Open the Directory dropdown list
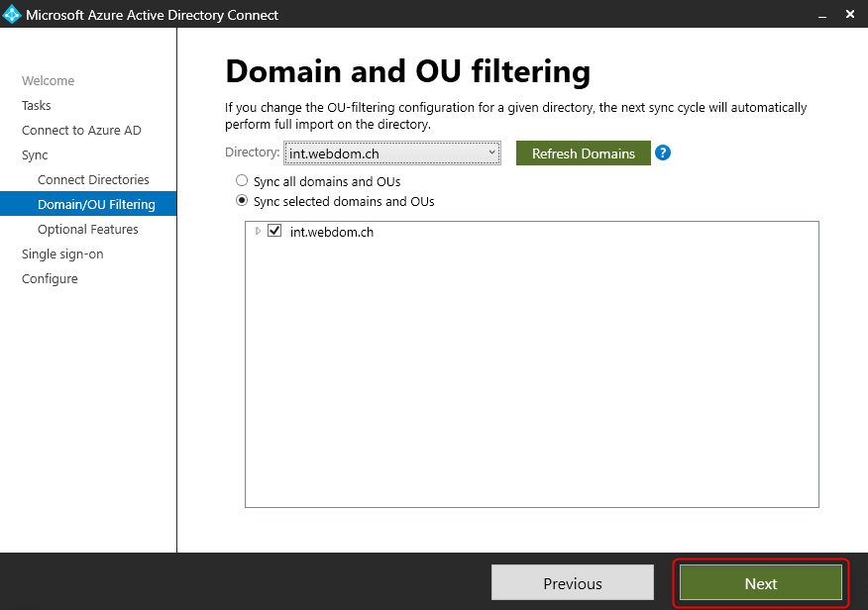This screenshot has height=610, width=868. point(492,152)
